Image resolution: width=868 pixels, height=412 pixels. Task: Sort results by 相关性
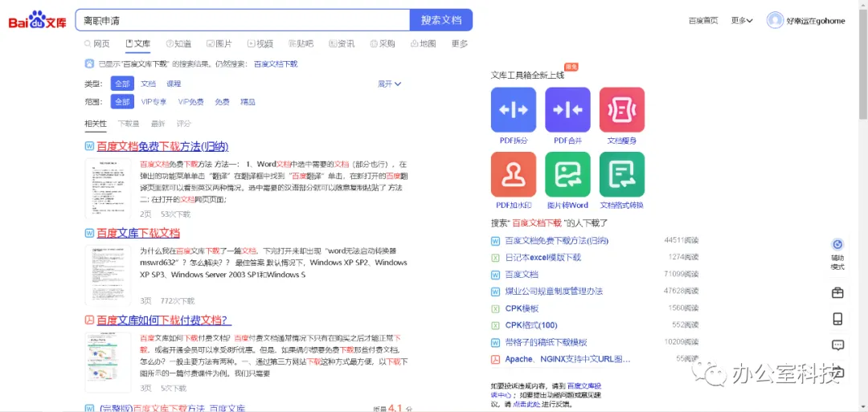coord(95,124)
